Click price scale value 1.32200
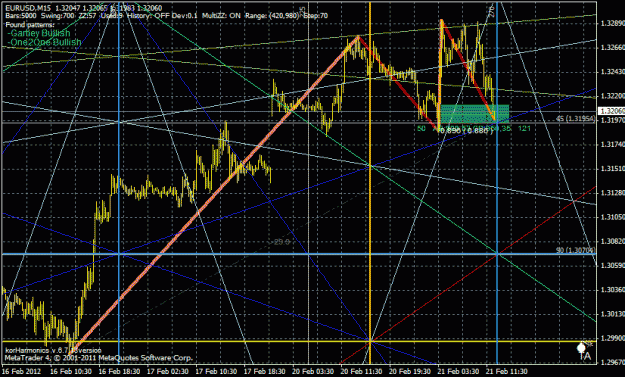This screenshot has height=377, width=625. click(613, 96)
